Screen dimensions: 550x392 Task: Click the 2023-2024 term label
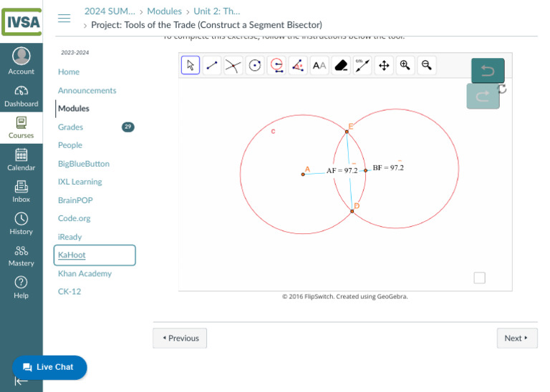pyautogui.click(x=74, y=52)
